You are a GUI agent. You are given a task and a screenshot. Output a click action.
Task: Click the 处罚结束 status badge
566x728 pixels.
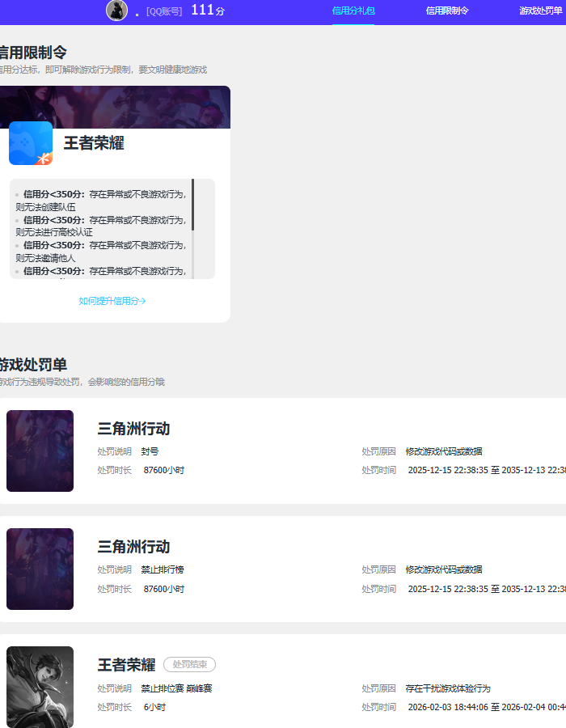pos(190,664)
